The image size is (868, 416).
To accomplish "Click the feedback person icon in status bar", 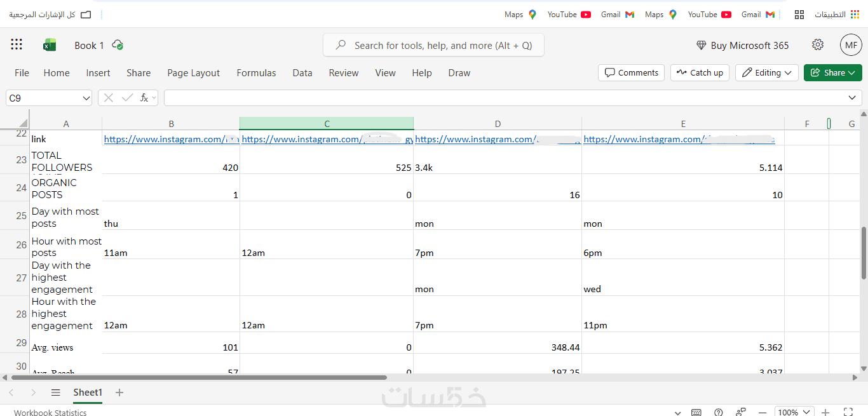I will coord(740,412).
